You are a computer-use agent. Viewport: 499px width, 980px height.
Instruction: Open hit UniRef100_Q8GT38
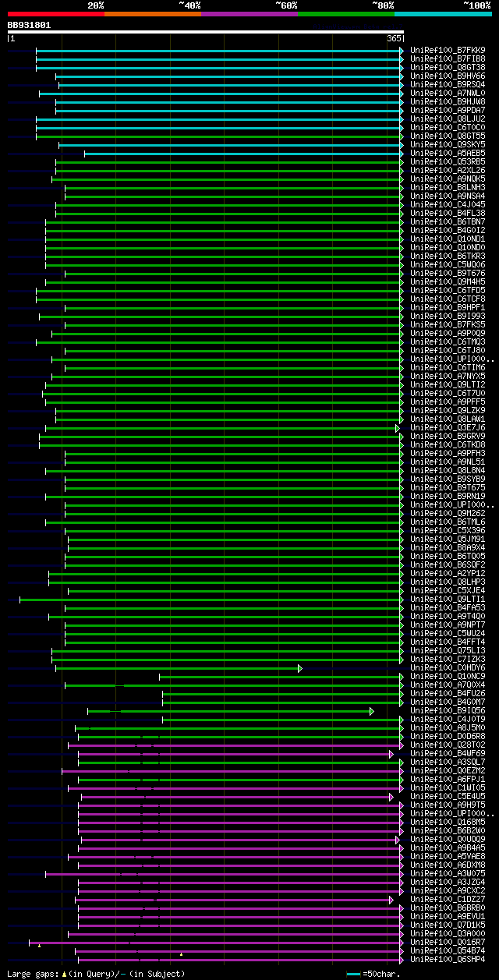(x=448, y=68)
